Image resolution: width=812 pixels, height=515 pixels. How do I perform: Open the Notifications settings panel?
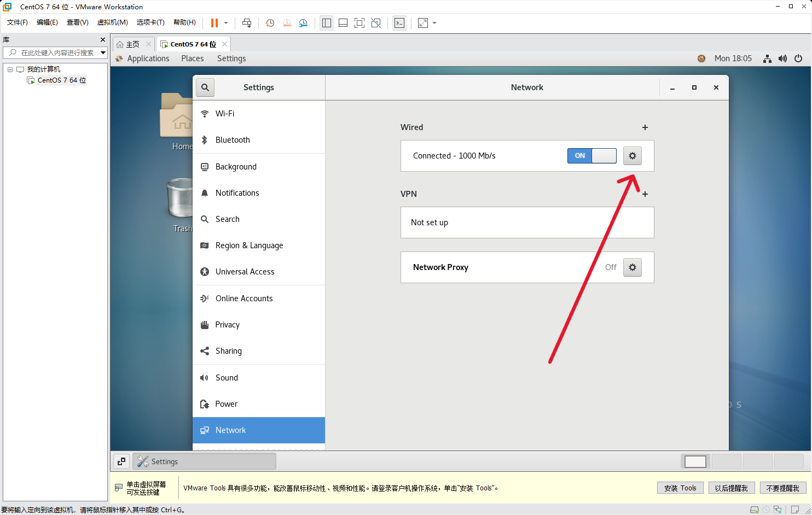[x=259, y=193]
